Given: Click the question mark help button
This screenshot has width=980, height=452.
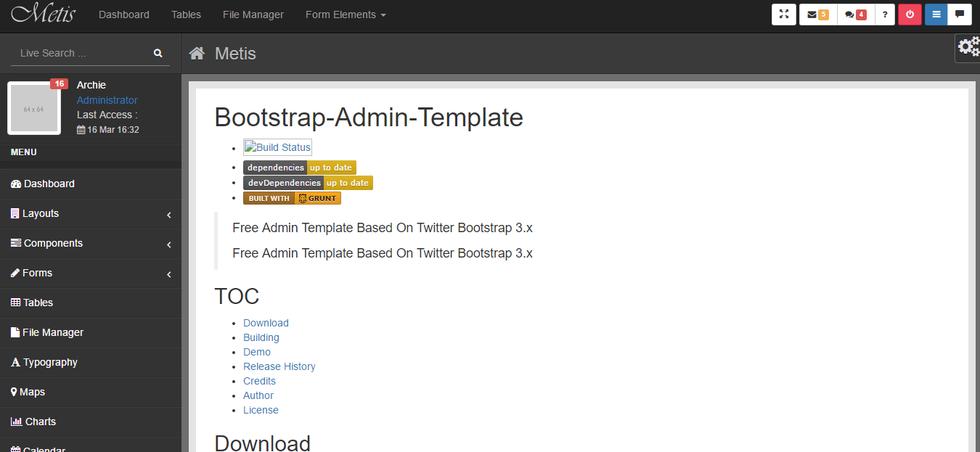Looking at the screenshot, I should click(885, 15).
